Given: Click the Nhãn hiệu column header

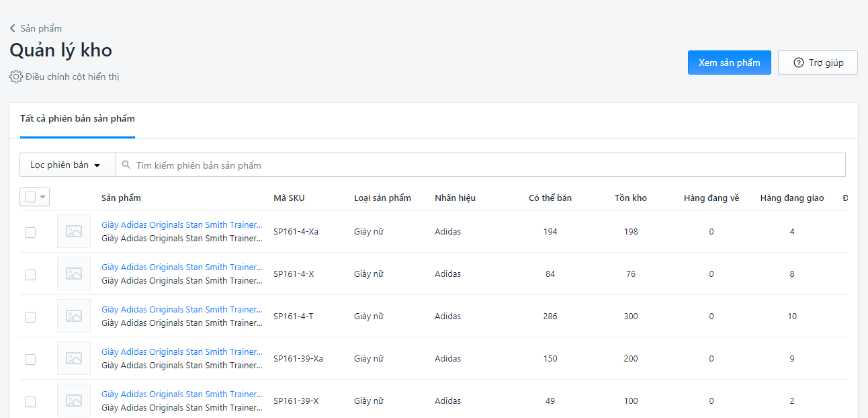Looking at the screenshot, I should coord(455,198).
